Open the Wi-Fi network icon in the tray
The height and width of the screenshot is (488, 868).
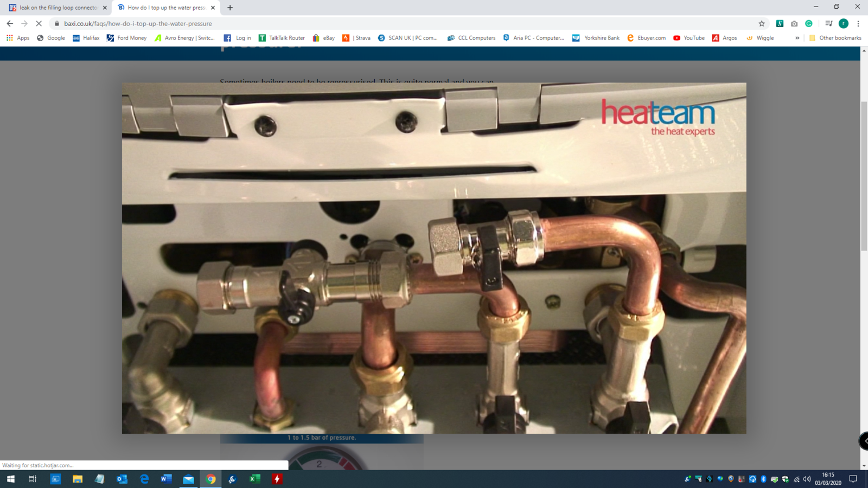click(x=796, y=479)
